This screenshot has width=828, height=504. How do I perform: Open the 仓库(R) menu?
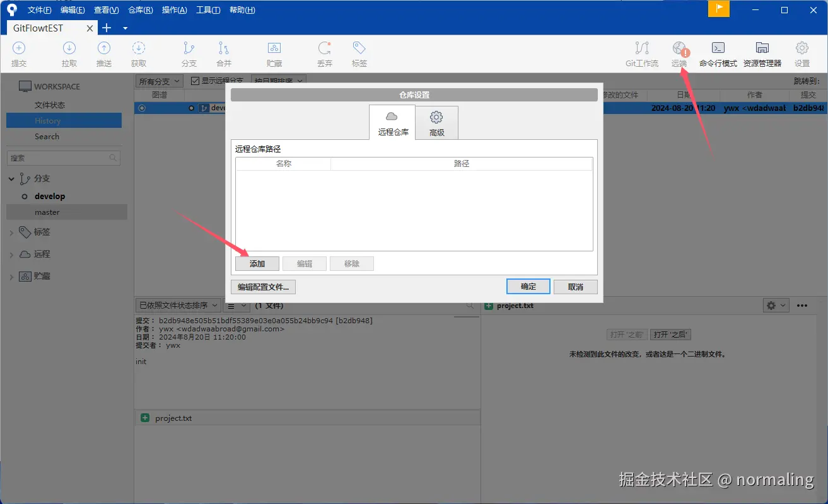click(140, 10)
